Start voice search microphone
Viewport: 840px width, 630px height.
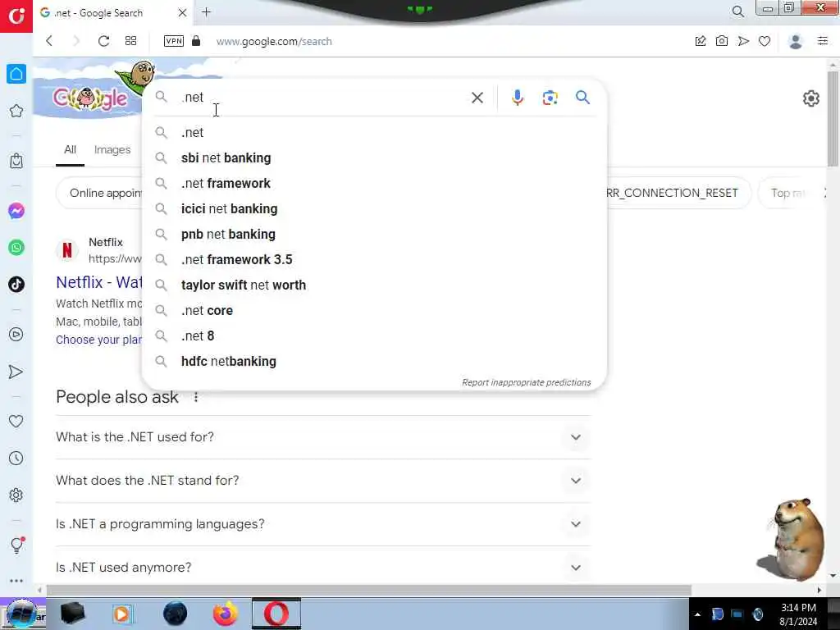pyautogui.click(x=517, y=98)
